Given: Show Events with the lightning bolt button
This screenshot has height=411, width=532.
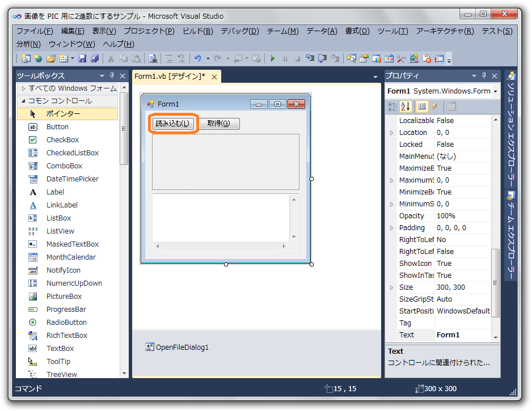Looking at the screenshot, I should [434, 107].
